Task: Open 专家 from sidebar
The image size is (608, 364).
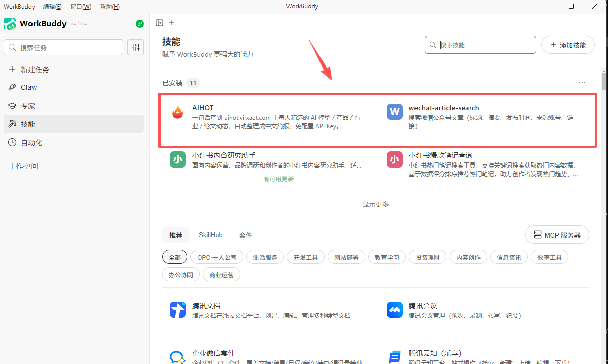Action: click(74, 106)
